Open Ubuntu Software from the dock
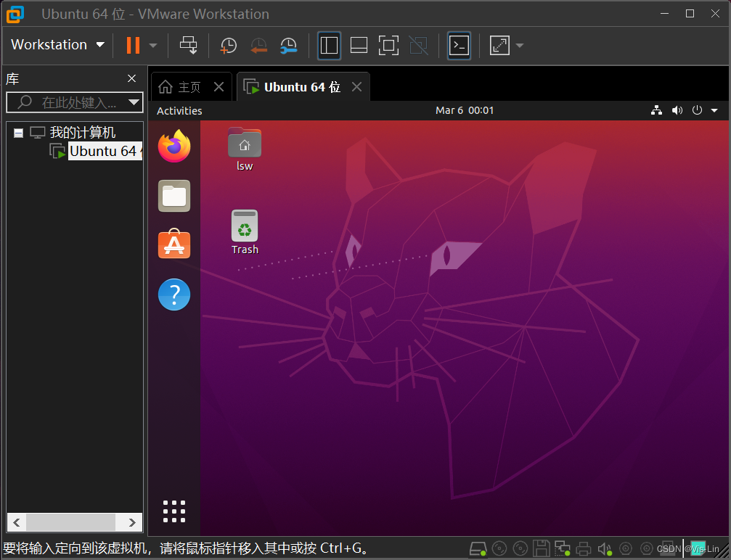The image size is (731, 560). coord(174,244)
